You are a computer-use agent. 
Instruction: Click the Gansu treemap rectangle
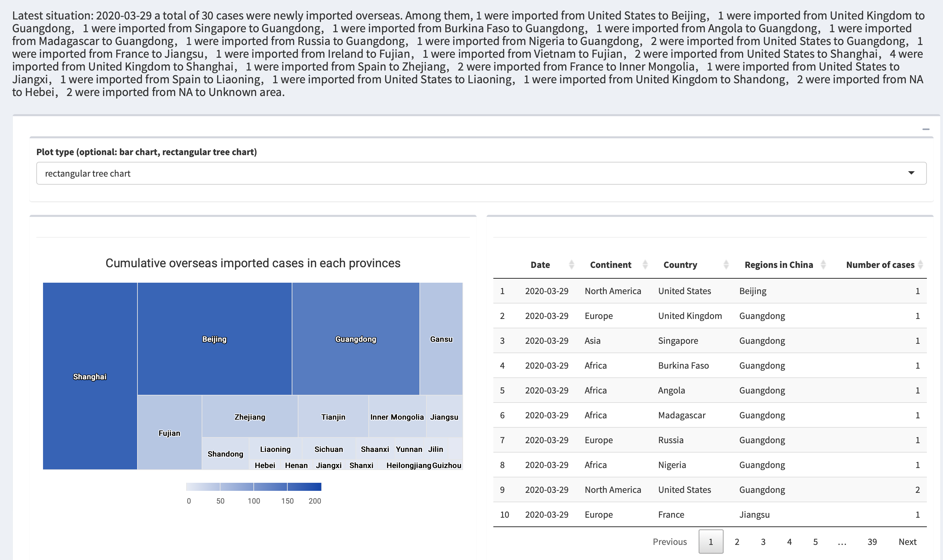click(441, 338)
